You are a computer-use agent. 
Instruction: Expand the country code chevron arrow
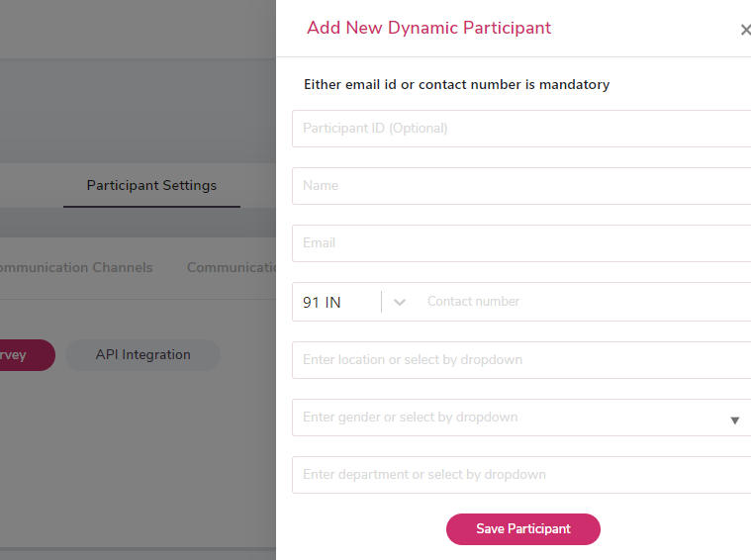click(x=400, y=302)
